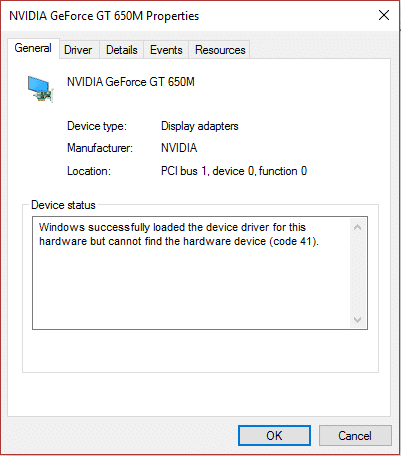Go to the Resources tab
Image resolution: width=401 pixels, height=456 pixels.
[x=220, y=50]
